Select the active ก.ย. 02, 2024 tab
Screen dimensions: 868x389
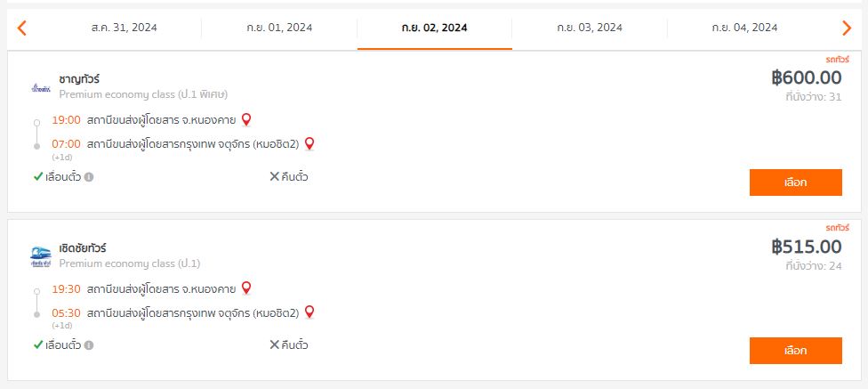435,28
